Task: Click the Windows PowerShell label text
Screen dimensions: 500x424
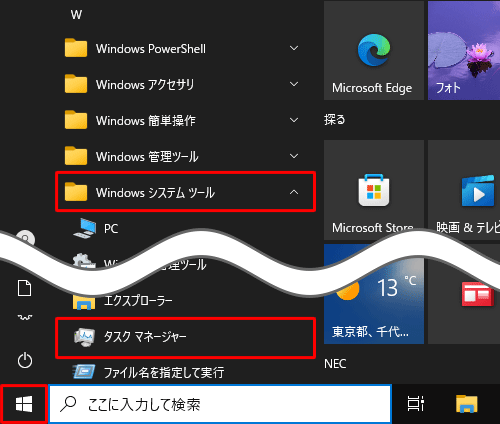Action: pos(151,49)
